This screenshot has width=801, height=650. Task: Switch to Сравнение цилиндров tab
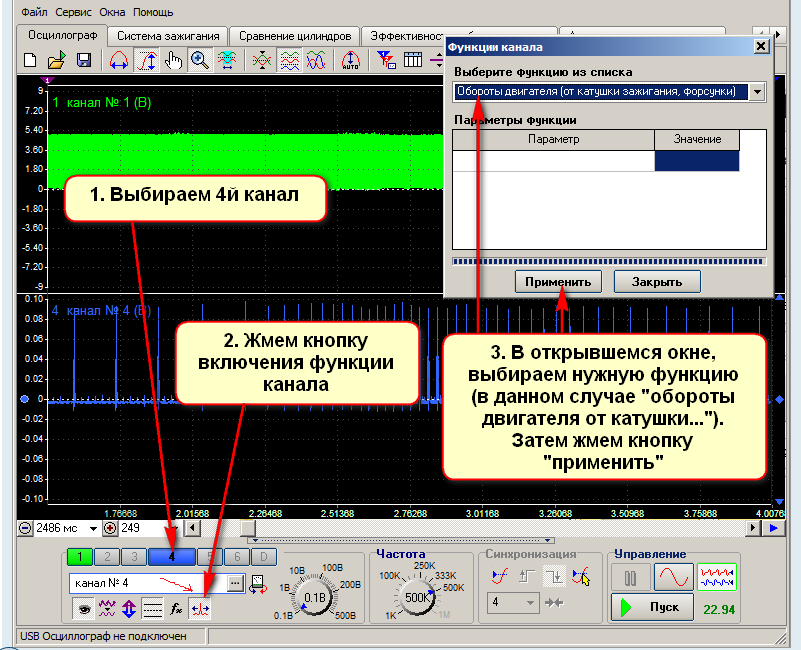click(x=295, y=36)
